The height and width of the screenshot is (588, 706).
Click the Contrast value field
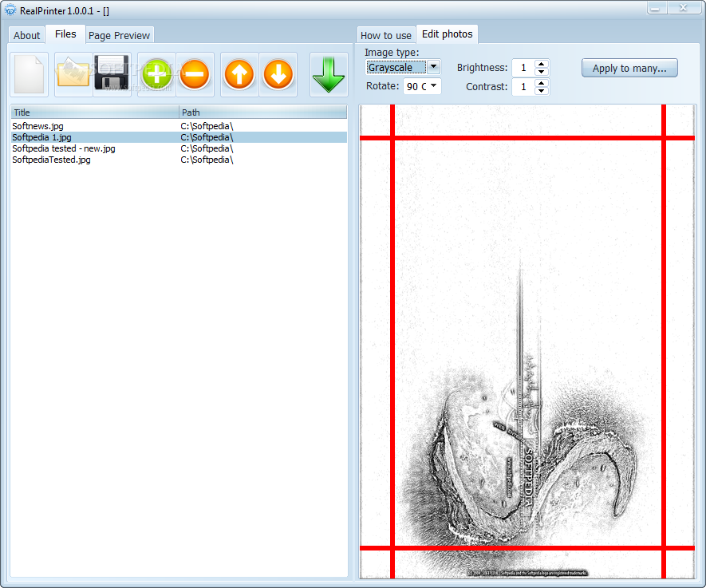[523, 86]
